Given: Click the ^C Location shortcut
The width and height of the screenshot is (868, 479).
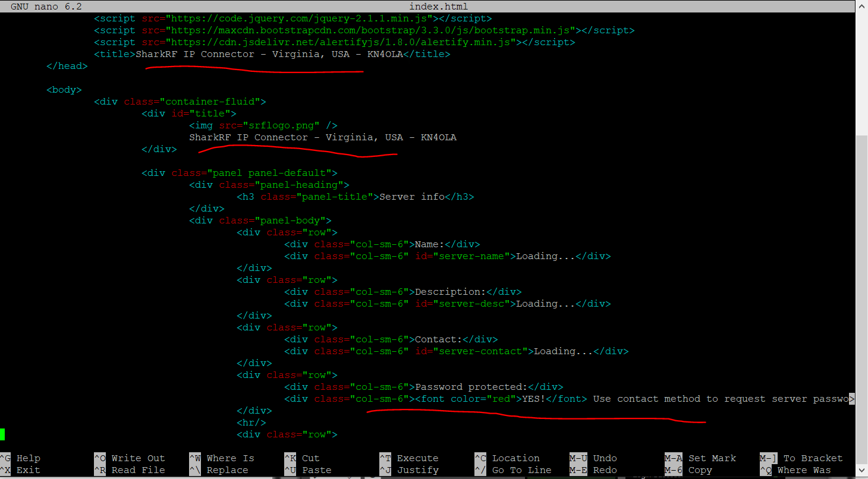Looking at the screenshot, I should (x=507, y=458).
